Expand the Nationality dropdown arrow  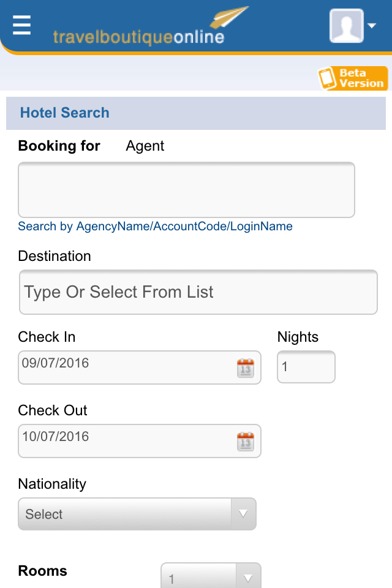click(243, 514)
